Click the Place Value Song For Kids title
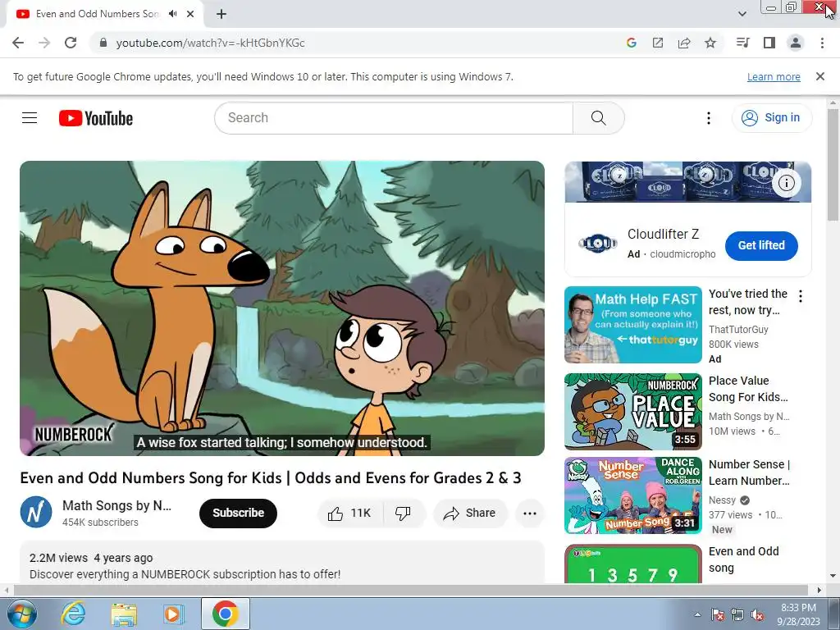 tap(748, 389)
